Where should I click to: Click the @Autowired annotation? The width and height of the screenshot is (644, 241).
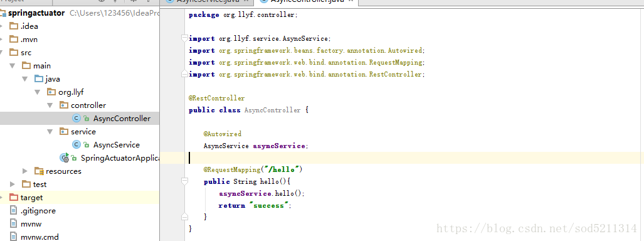222,134
